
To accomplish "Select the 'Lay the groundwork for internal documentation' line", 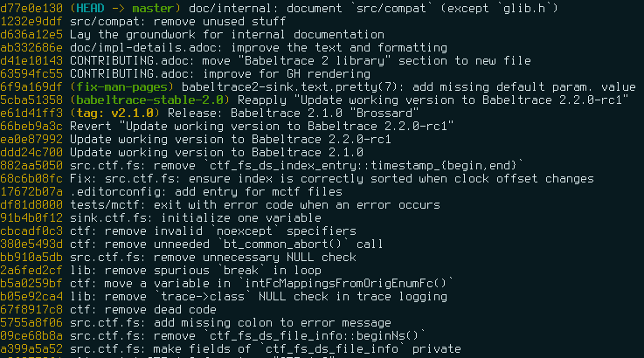I will [x=227, y=34].
